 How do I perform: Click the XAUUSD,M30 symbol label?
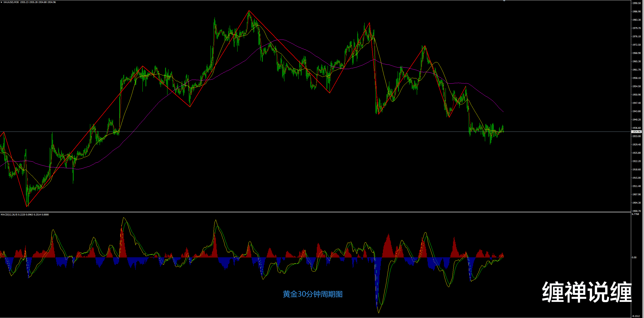click(11, 2)
